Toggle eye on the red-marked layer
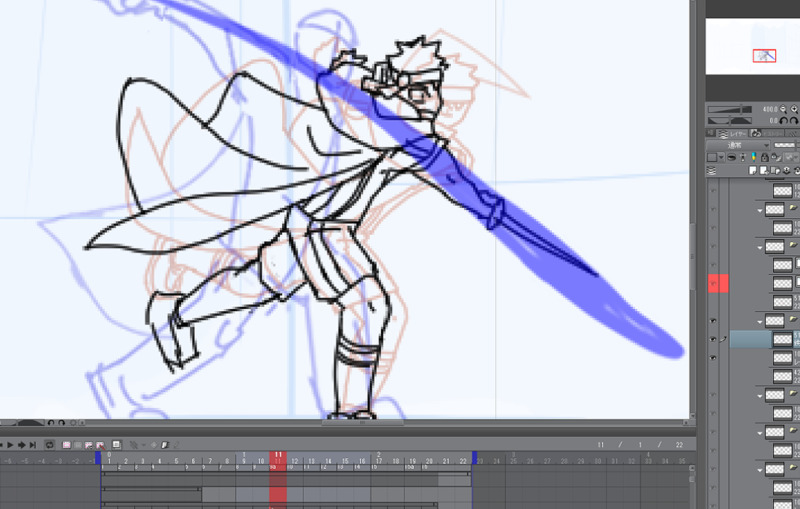The width and height of the screenshot is (800, 509). [713, 283]
